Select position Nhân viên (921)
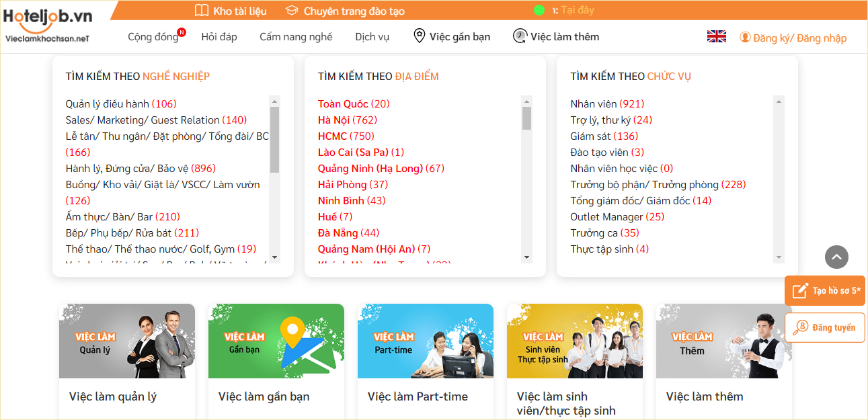This screenshot has height=420, width=868. point(607,103)
